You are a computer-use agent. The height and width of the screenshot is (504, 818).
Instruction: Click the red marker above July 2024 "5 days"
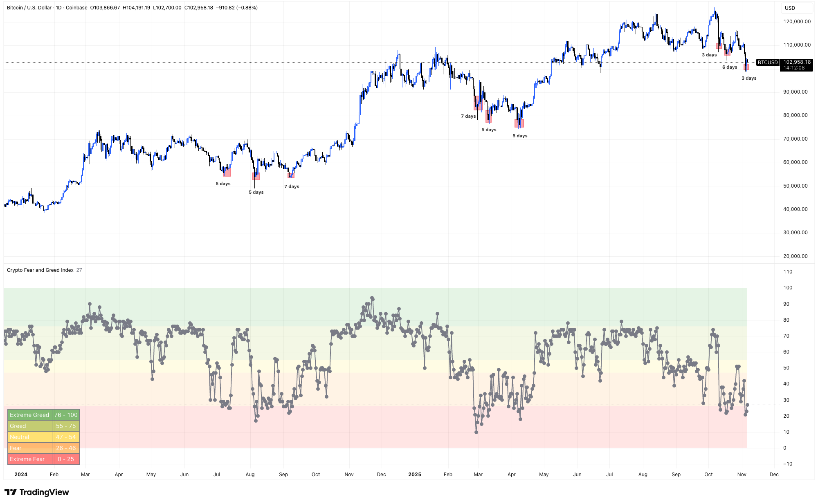click(x=227, y=172)
